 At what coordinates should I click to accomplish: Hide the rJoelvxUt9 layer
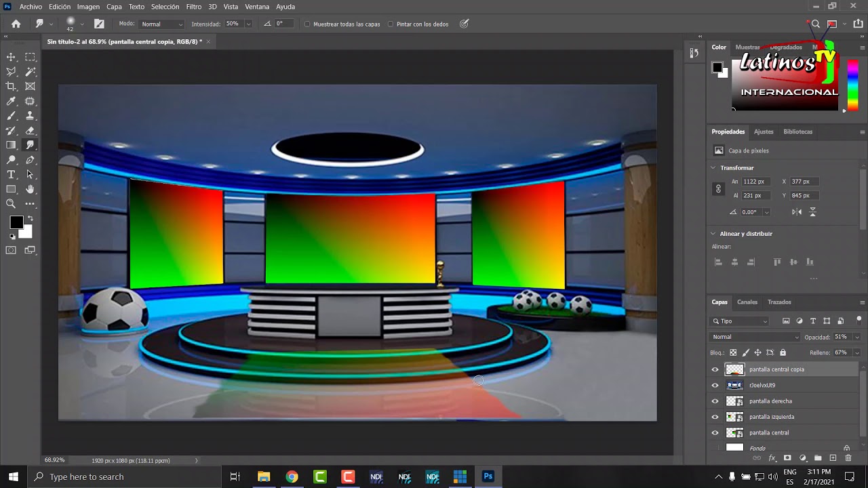coord(715,385)
